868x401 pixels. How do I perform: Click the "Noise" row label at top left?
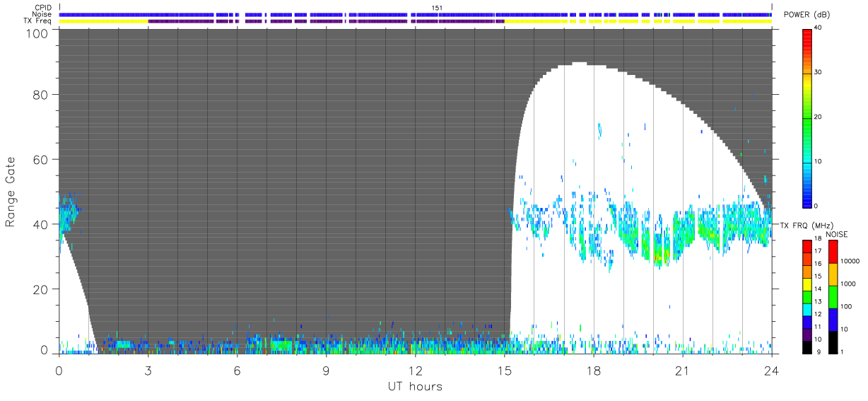[x=43, y=14]
